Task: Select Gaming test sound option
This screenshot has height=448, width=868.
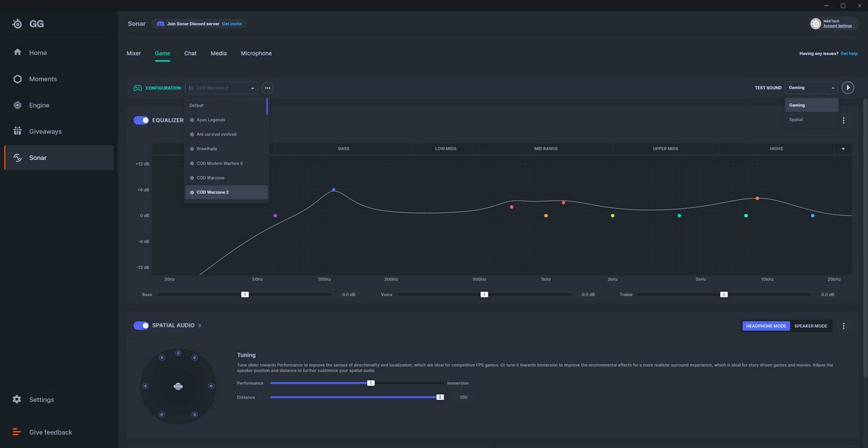Action: pos(812,105)
